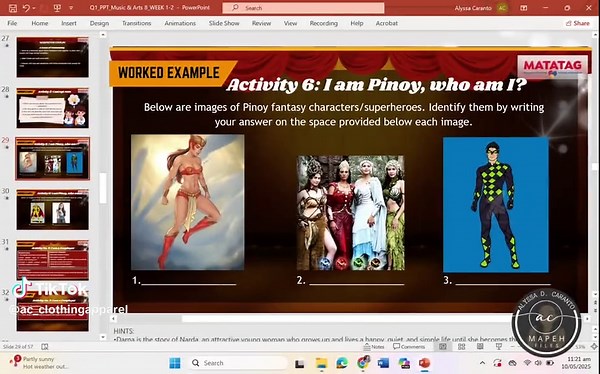Click the Activity 6 title text
Image resolution: width=600 pixels, height=374 pixels.
tap(377, 85)
